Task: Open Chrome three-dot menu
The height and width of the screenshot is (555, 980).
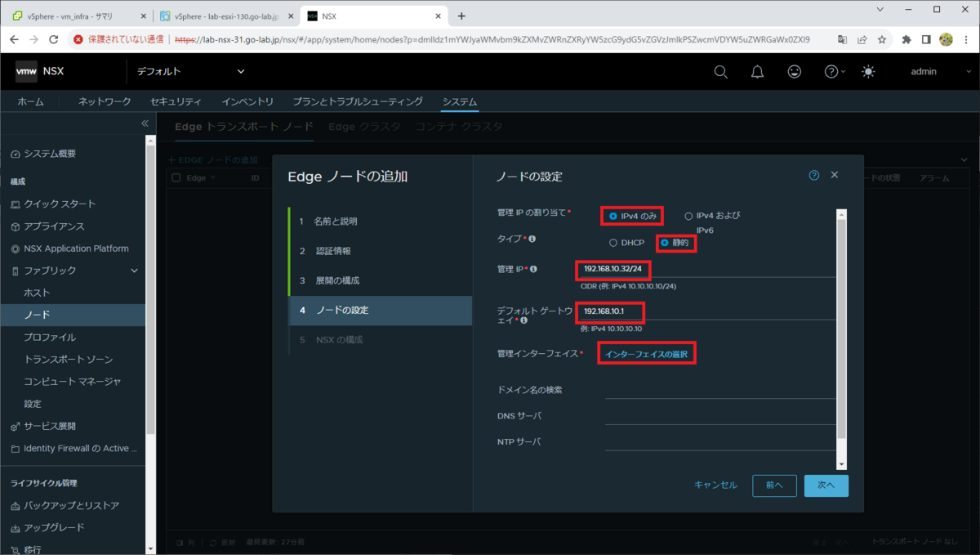Action: pos(966,39)
